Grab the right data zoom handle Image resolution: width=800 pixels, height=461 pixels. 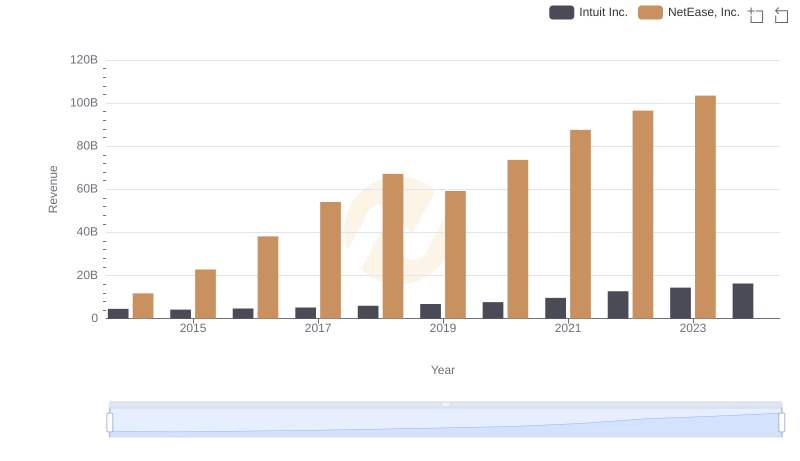tap(782, 423)
